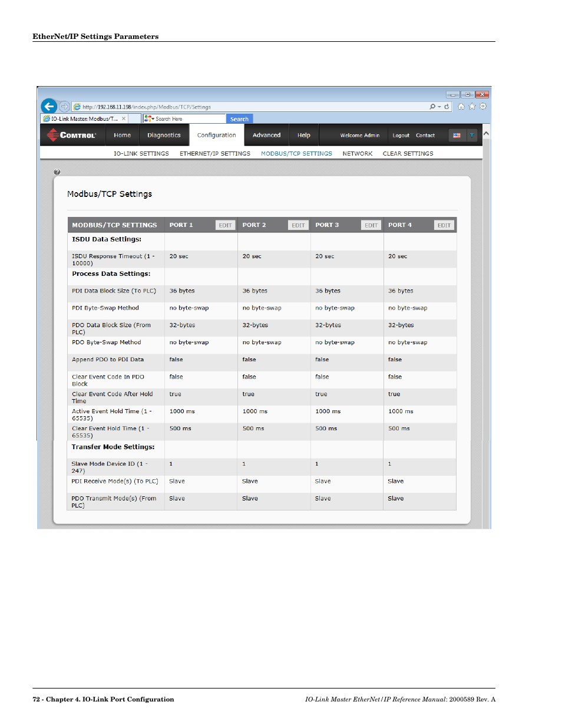This screenshot has height=728, width=562.
Task: Click the favorites star icon
Action: coord(472,107)
